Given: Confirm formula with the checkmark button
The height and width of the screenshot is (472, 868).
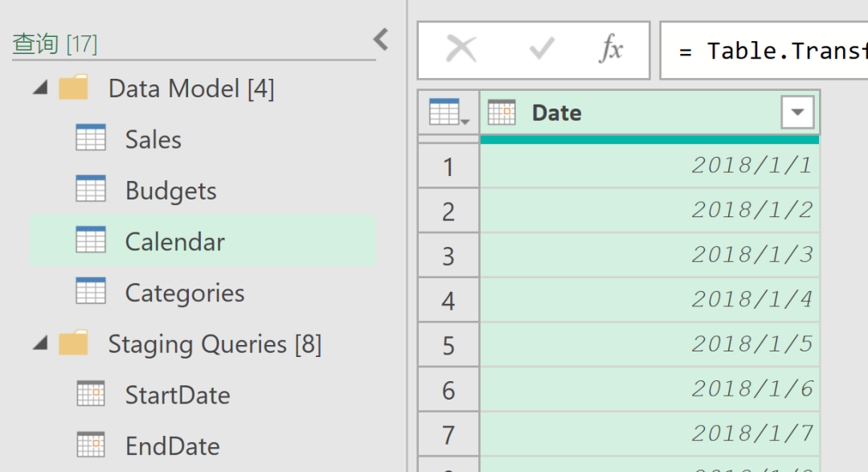Looking at the screenshot, I should click(542, 50).
